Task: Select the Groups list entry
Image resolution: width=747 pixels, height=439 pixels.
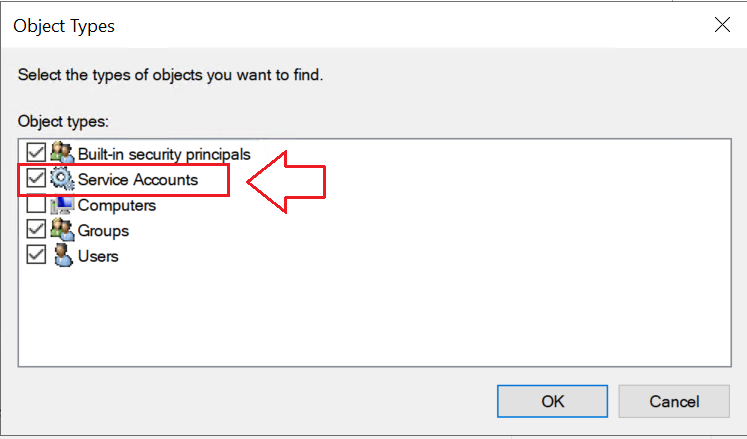Action: 103,230
